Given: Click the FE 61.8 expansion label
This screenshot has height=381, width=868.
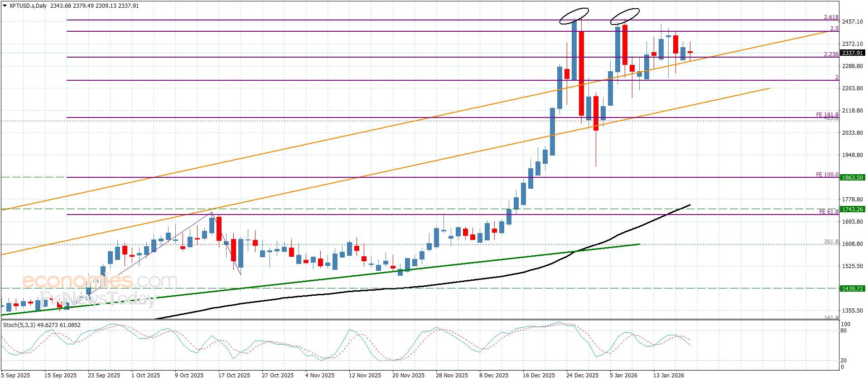Looking at the screenshot, I should pos(829,212).
